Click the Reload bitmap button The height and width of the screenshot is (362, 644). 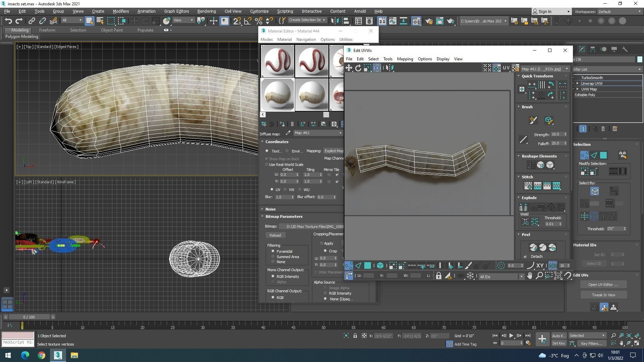coord(275,235)
